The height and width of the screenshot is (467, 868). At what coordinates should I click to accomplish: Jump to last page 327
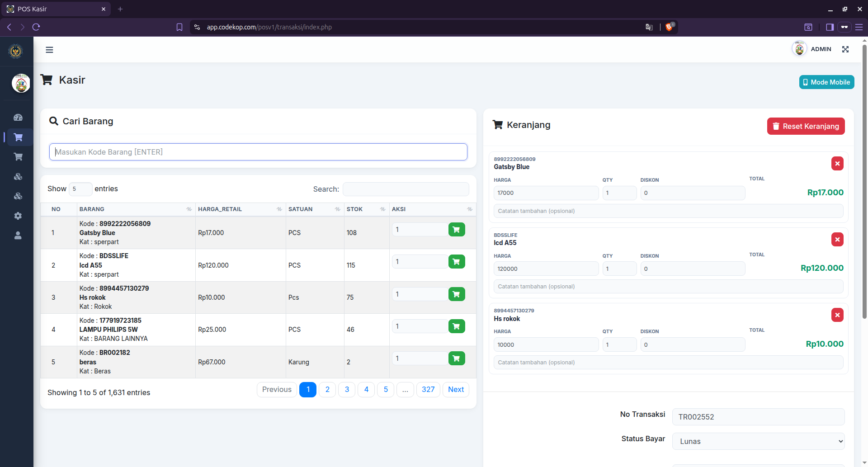[x=428, y=390]
